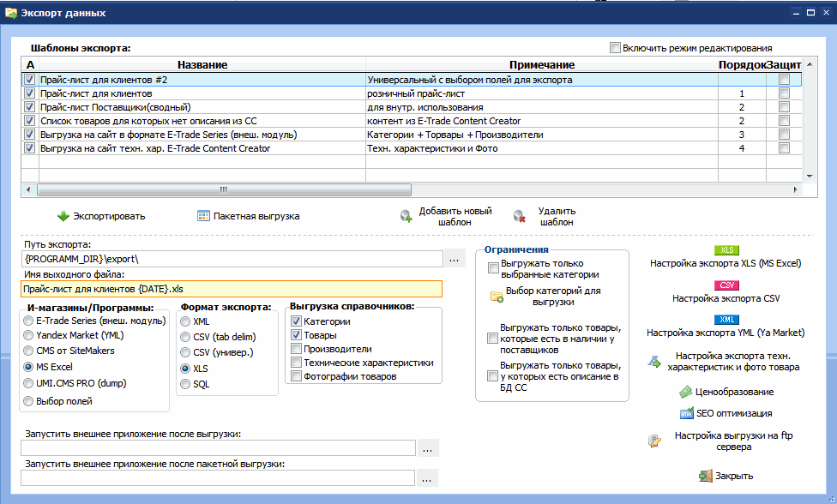The height and width of the screenshot is (504, 837).
Task: Browse app to run after пакетной выгрузки
Action: [426, 478]
